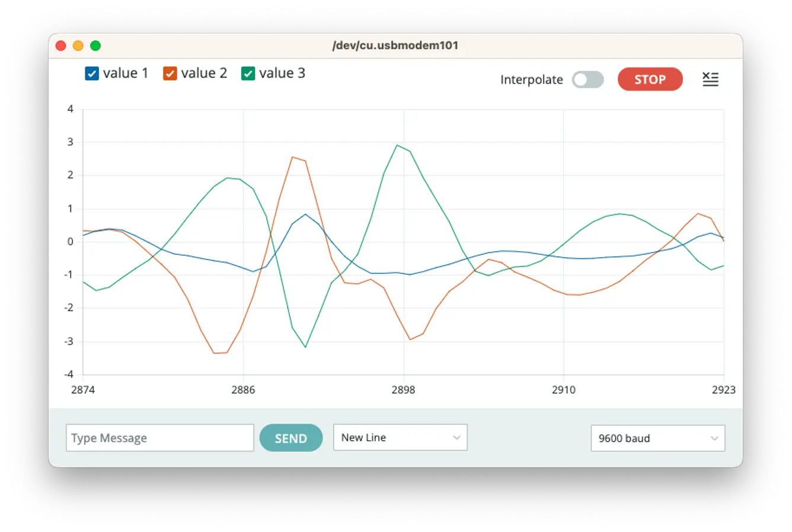Hide the orange value 2 series

pyautogui.click(x=170, y=73)
